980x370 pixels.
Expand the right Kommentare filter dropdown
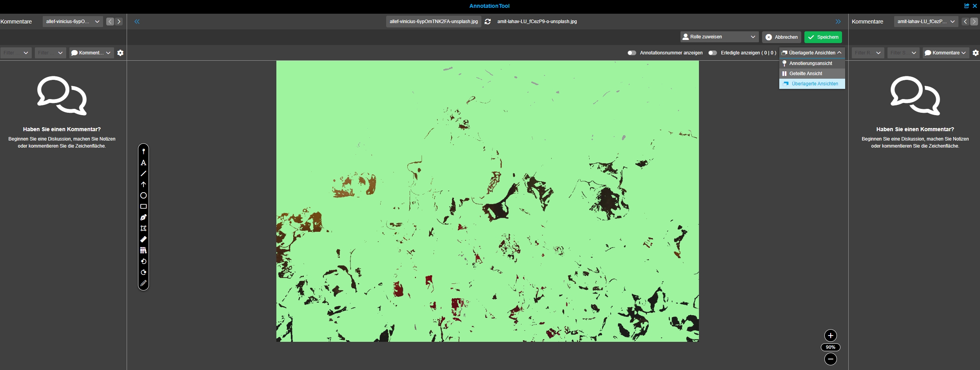click(x=946, y=53)
